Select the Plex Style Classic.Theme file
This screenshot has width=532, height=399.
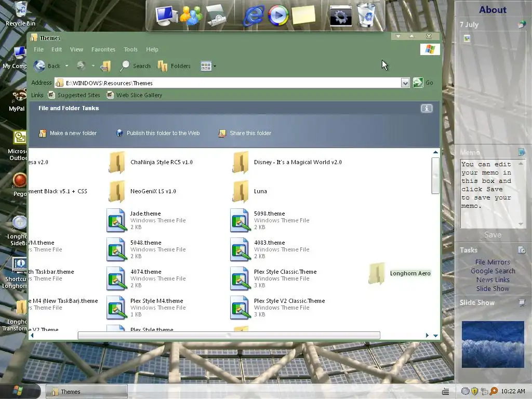273,278
